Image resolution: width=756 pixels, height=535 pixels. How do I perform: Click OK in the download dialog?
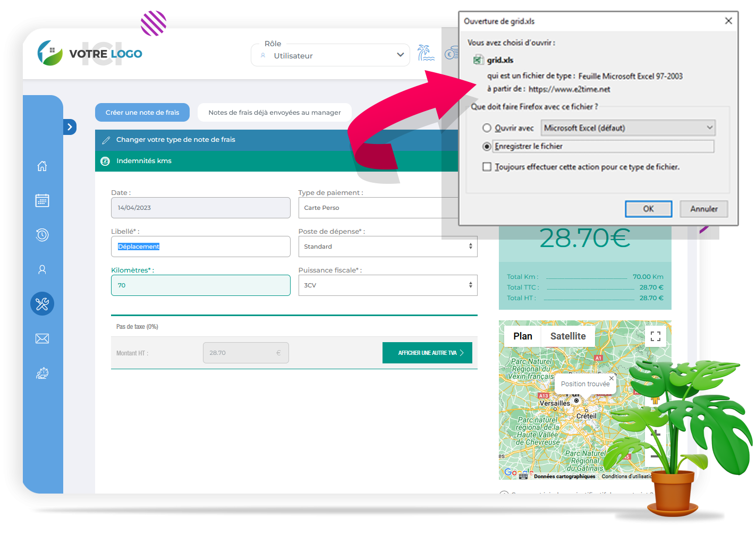tap(648, 209)
